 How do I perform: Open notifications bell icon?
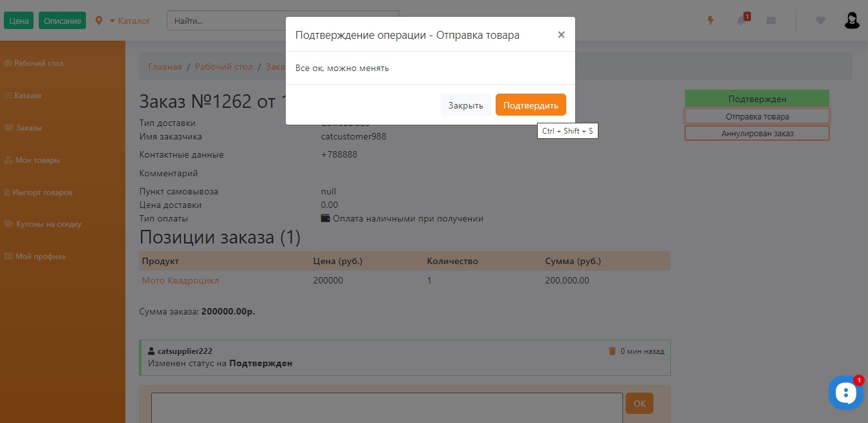click(x=741, y=21)
